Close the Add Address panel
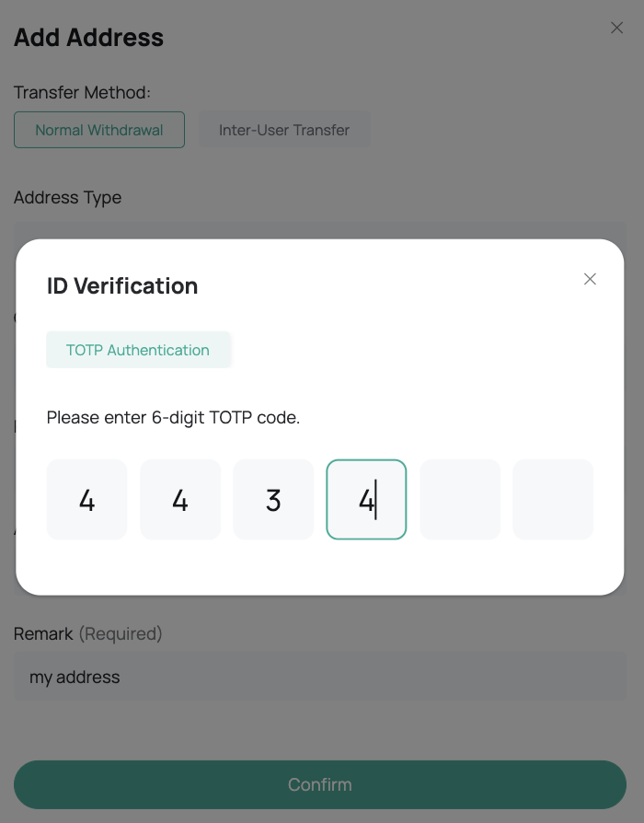 [616, 29]
